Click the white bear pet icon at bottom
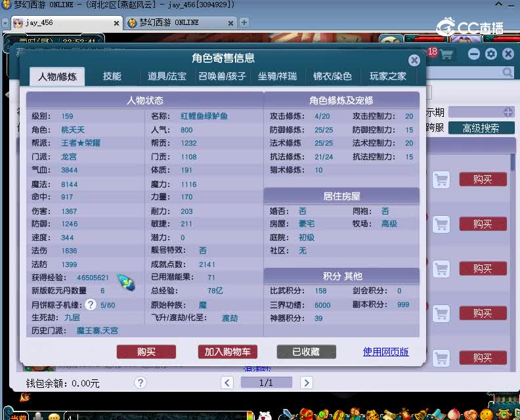The height and width of the screenshot is (420, 520). 265,415
